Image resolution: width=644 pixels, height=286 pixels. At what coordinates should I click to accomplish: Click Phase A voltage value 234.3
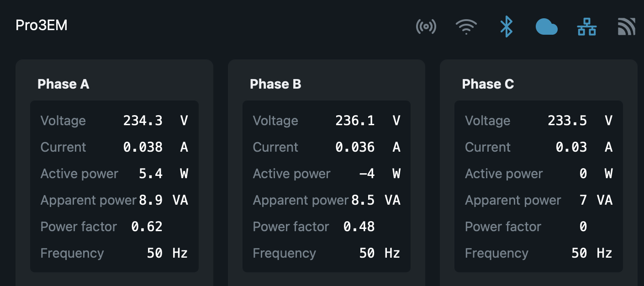143,121
